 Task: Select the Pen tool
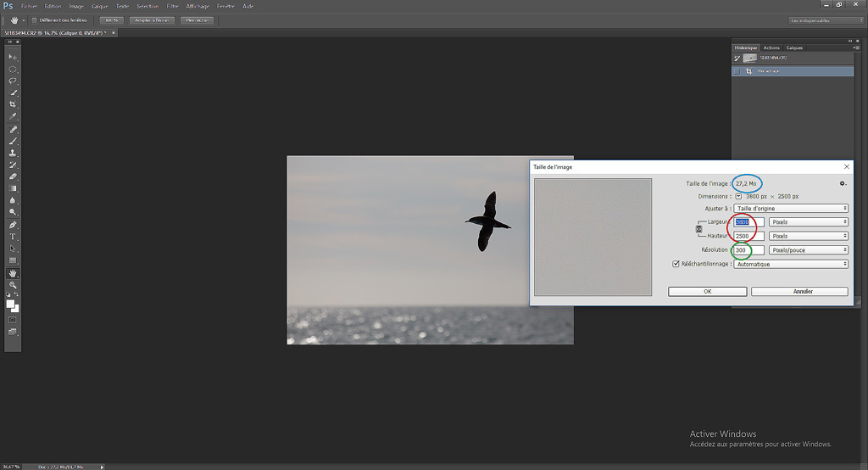13,225
